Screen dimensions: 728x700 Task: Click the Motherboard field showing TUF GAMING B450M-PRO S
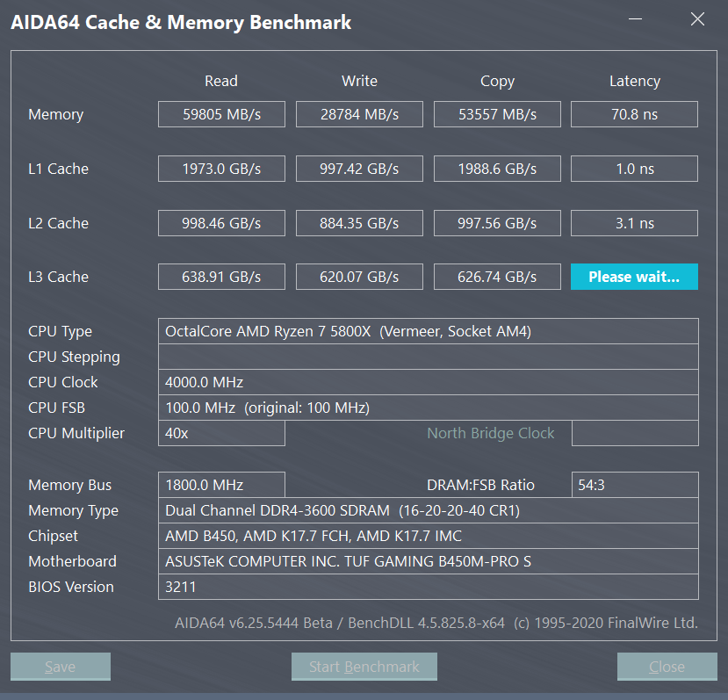(x=428, y=561)
